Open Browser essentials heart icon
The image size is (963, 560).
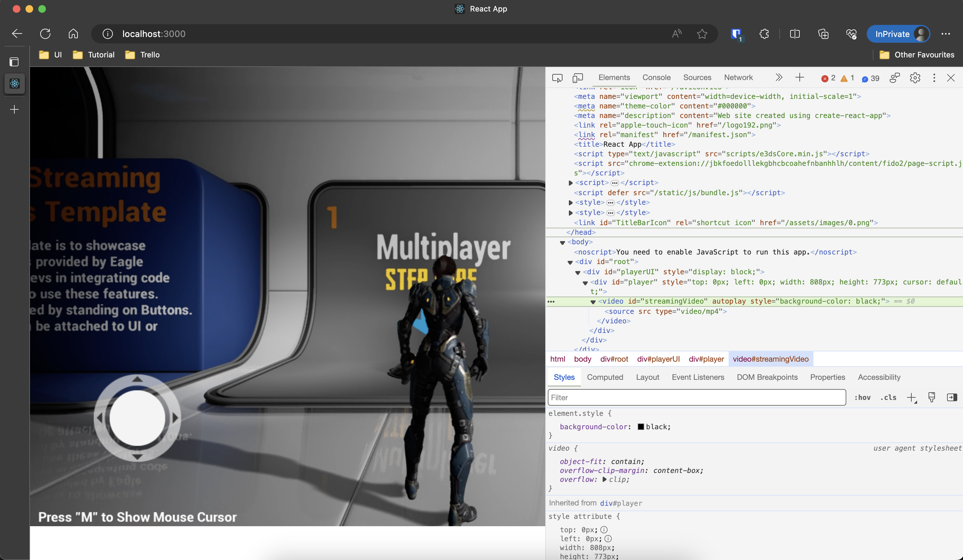click(851, 34)
